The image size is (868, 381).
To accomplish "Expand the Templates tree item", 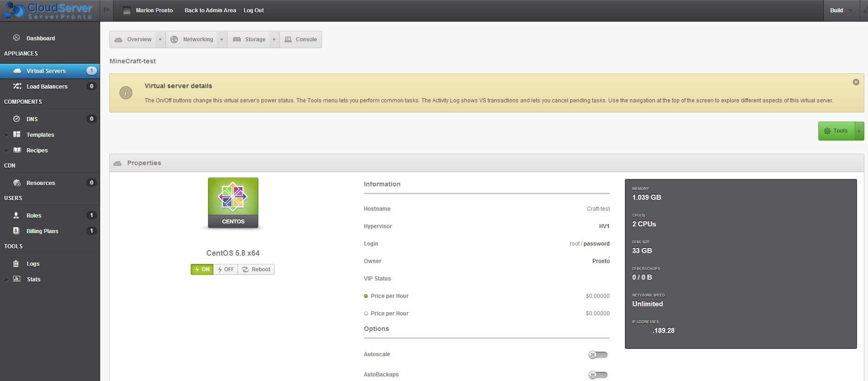I will point(6,135).
